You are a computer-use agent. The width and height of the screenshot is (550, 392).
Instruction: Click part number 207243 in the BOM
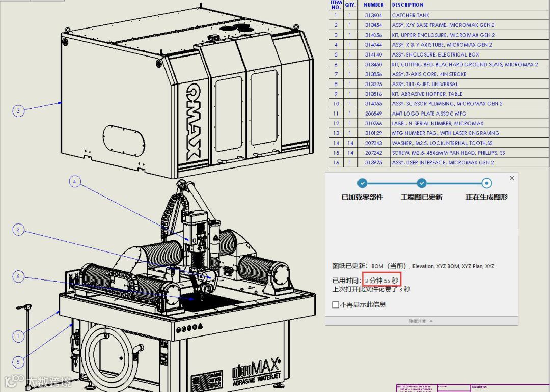coord(374,143)
